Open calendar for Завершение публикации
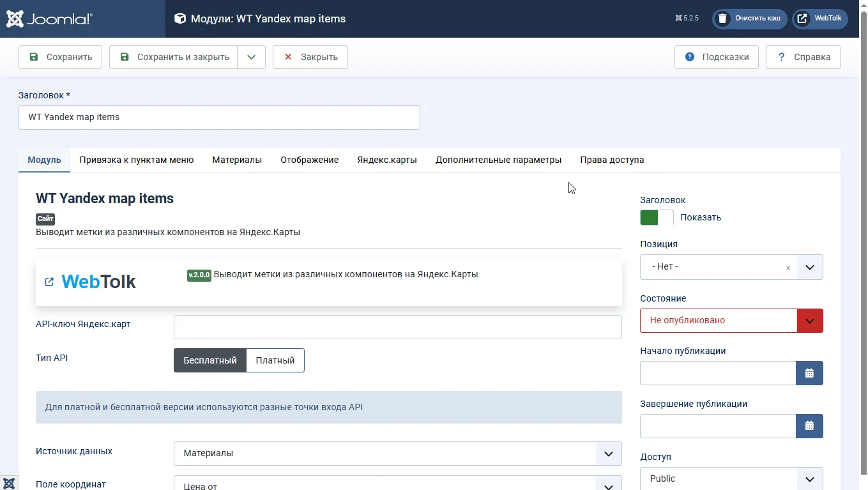The height and width of the screenshot is (490, 868). coord(809,426)
